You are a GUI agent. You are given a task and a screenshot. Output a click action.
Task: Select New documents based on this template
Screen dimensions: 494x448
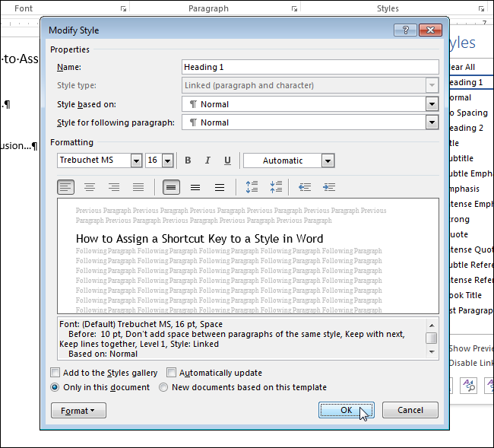point(163,387)
